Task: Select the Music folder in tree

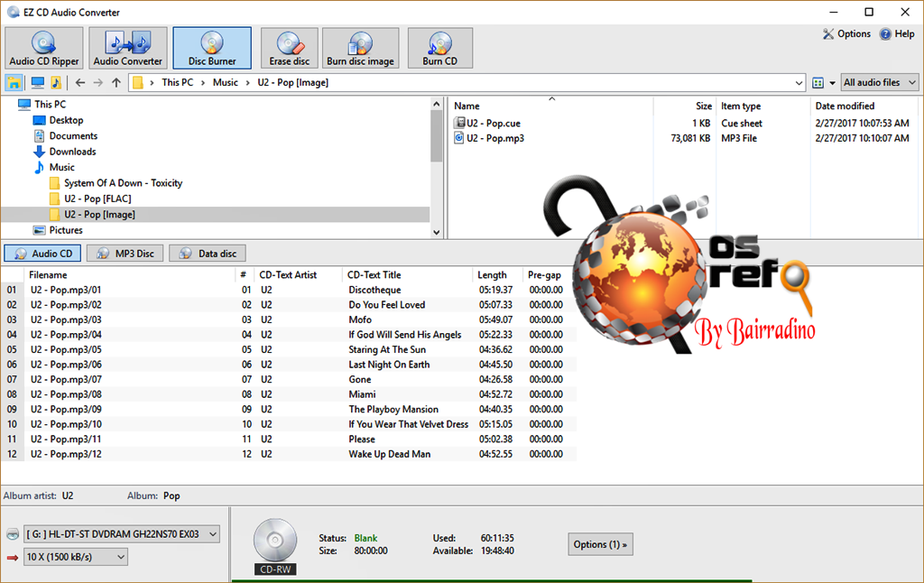Action: [62, 168]
